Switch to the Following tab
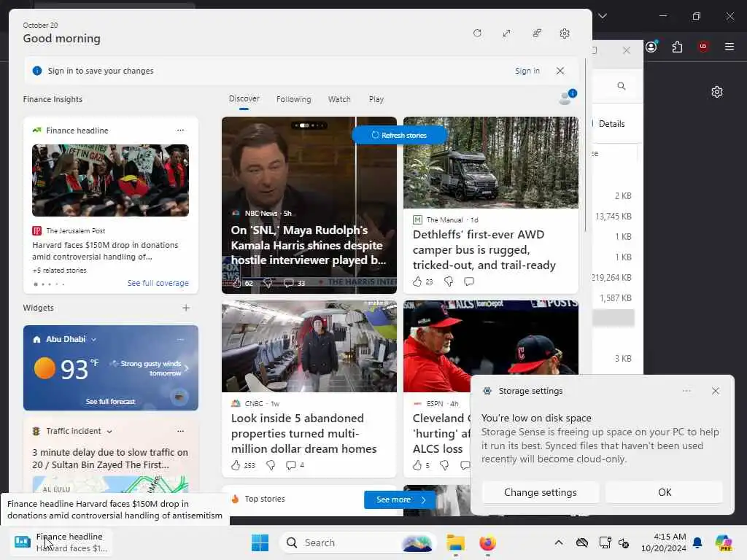Image resolution: width=747 pixels, height=560 pixels. 293,99
